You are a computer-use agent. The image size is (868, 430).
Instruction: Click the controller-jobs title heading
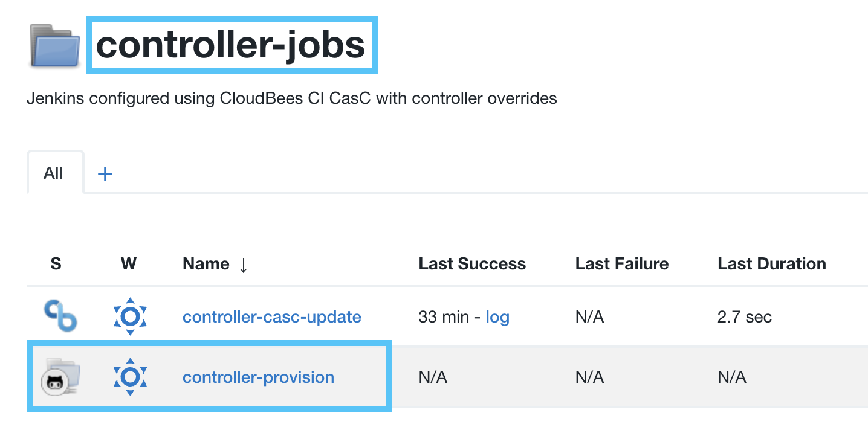232,43
